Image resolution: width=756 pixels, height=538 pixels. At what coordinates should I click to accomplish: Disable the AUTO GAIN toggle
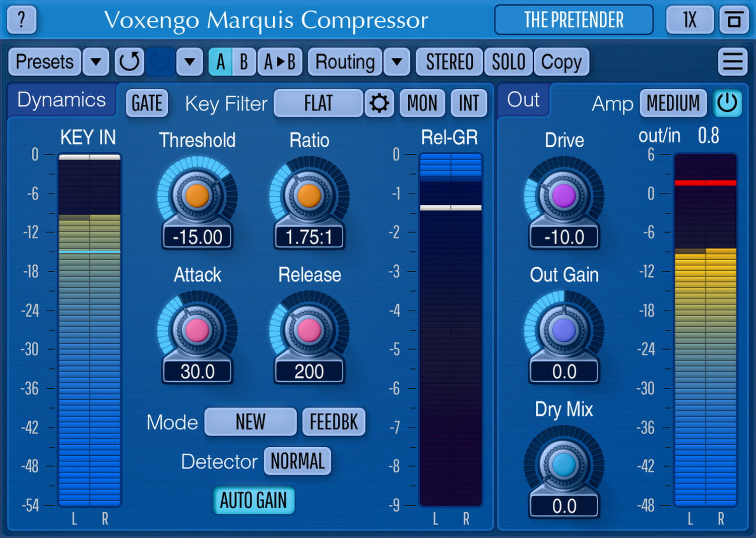254,500
